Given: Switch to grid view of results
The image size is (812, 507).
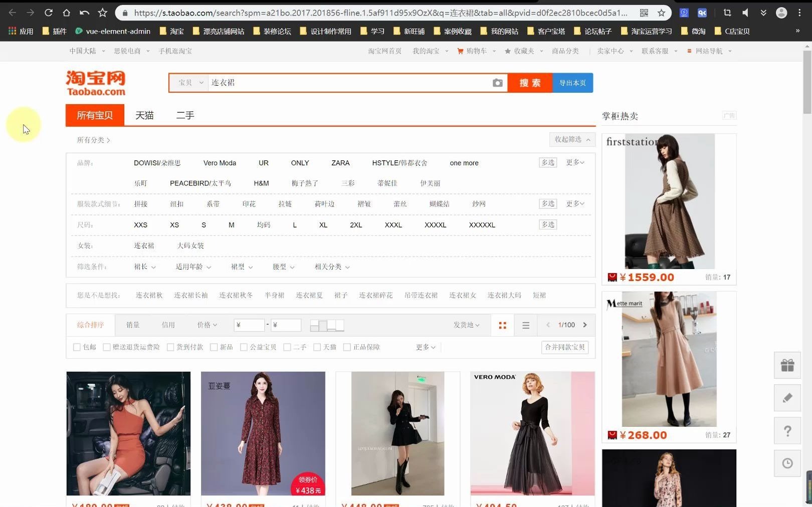Looking at the screenshot, I should click(502, 325).
